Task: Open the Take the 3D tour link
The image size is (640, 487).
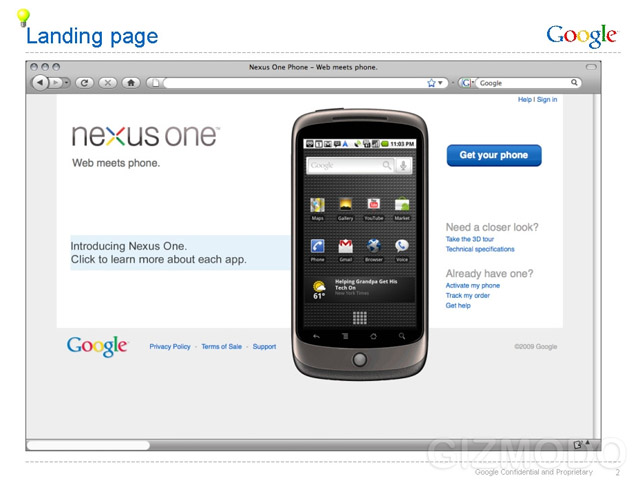Action: [x=470, y=239]
